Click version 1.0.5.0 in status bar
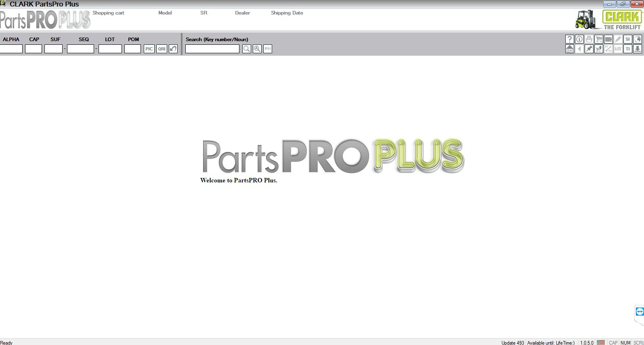Screen dimensions: 644x345 (587, 343)
